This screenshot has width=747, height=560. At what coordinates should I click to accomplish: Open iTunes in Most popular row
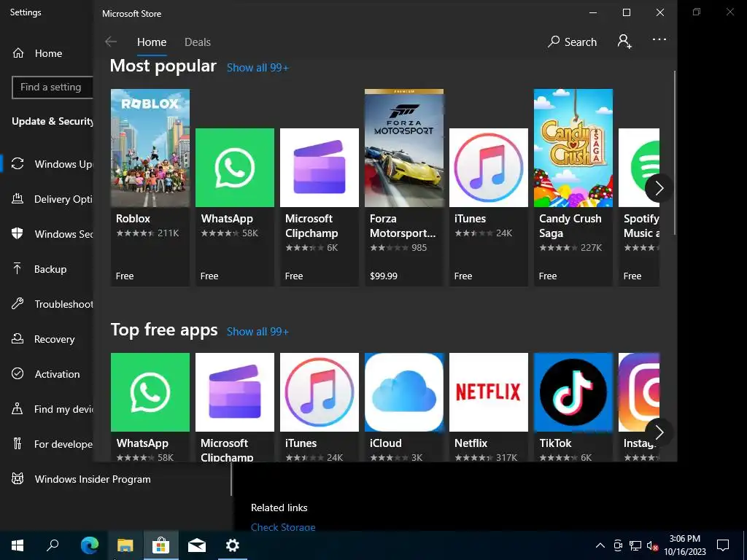pyautogui.click(x=488, y=207)
